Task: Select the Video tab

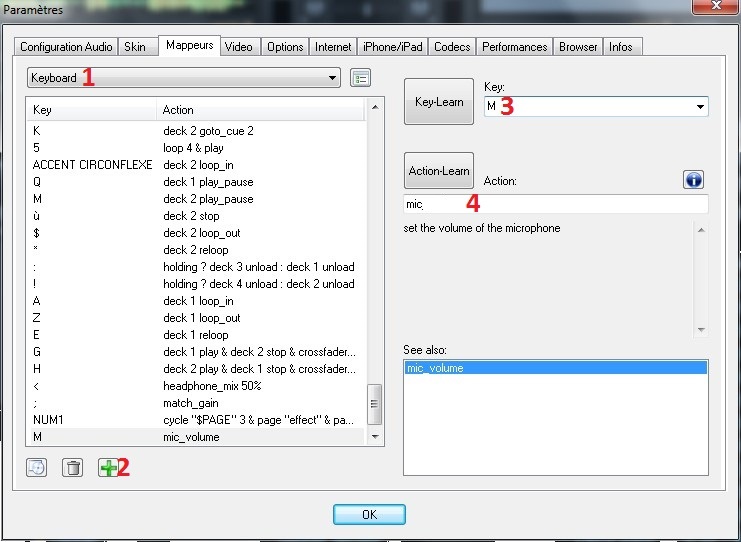Action: [238, 47]
